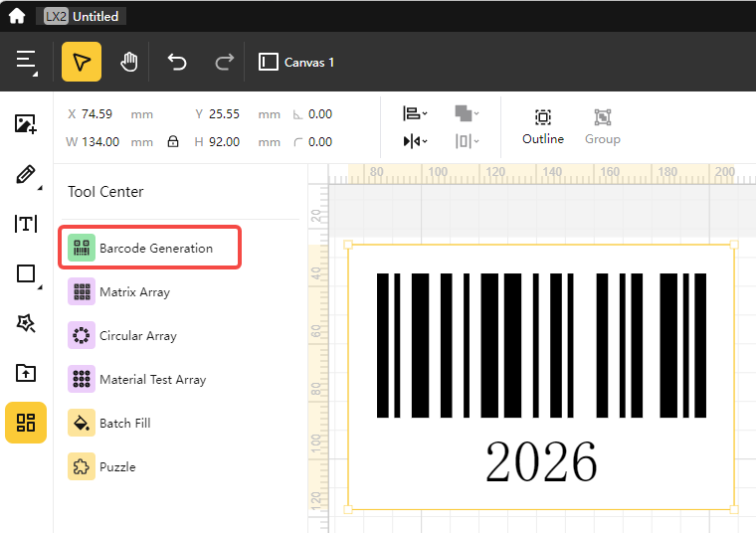Undo the last action
This screenshot has width=756, height=533.
coord(177,63)
